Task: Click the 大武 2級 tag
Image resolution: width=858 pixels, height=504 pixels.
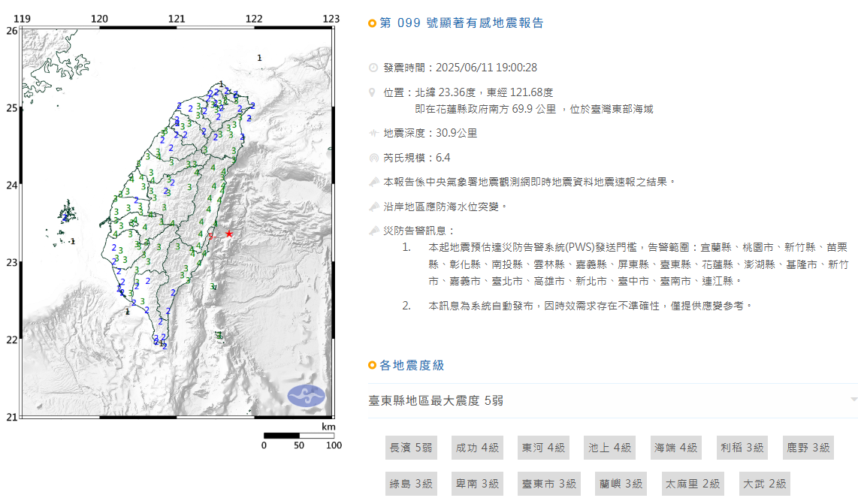Action: click(x=764, y=484)
